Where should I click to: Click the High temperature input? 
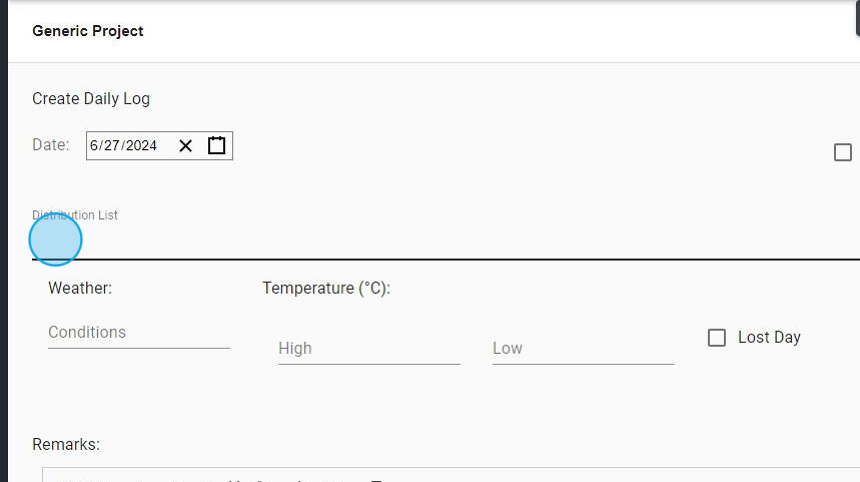(368, 349)
